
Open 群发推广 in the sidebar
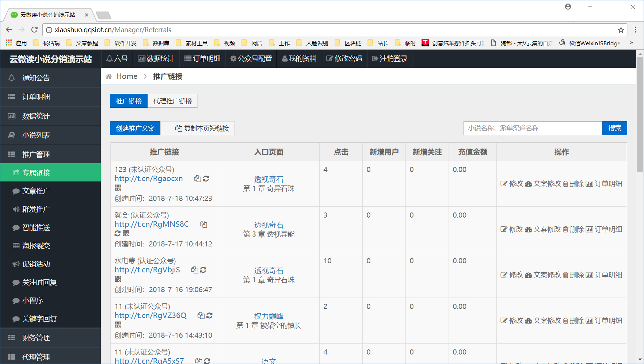pos(50,209)
